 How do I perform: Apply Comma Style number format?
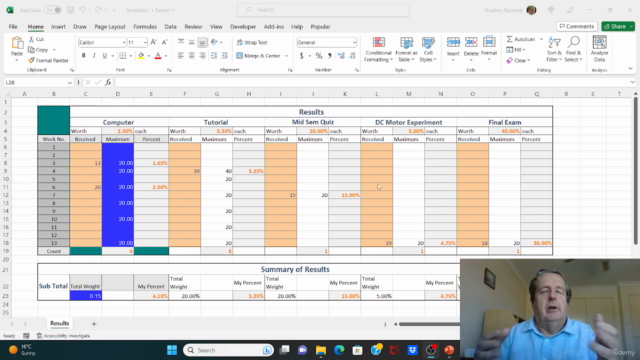coord(329,56)
